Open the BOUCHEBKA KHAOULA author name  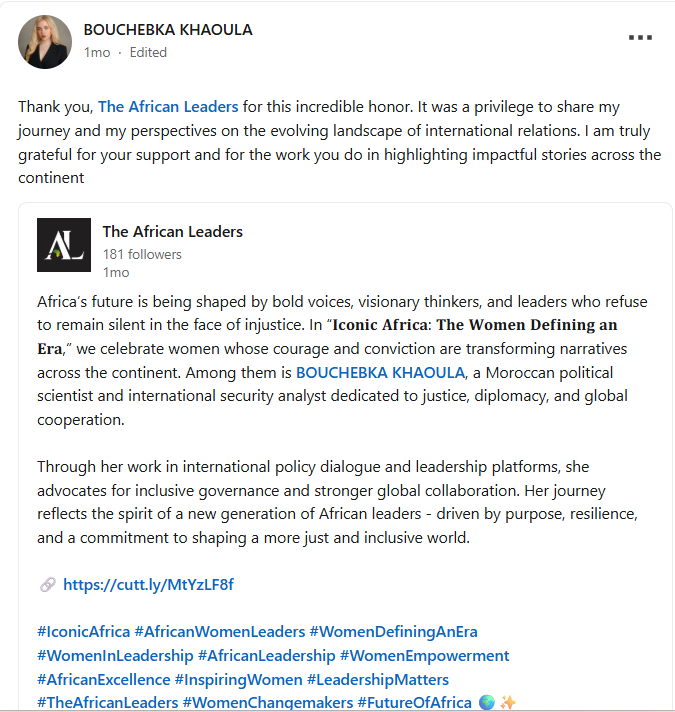pos(168,30)
